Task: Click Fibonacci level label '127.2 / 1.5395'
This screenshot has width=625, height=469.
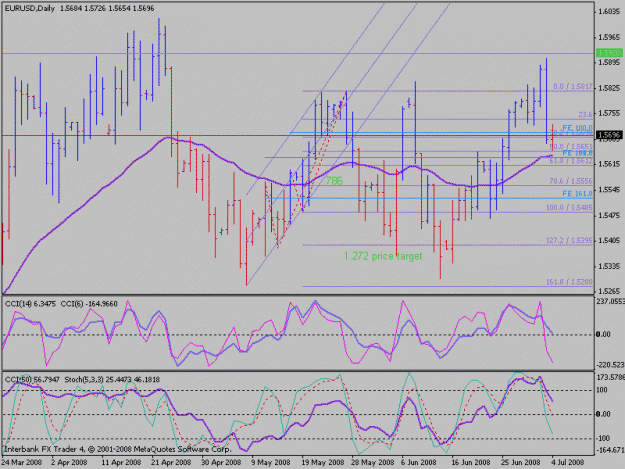Action: 569,241
